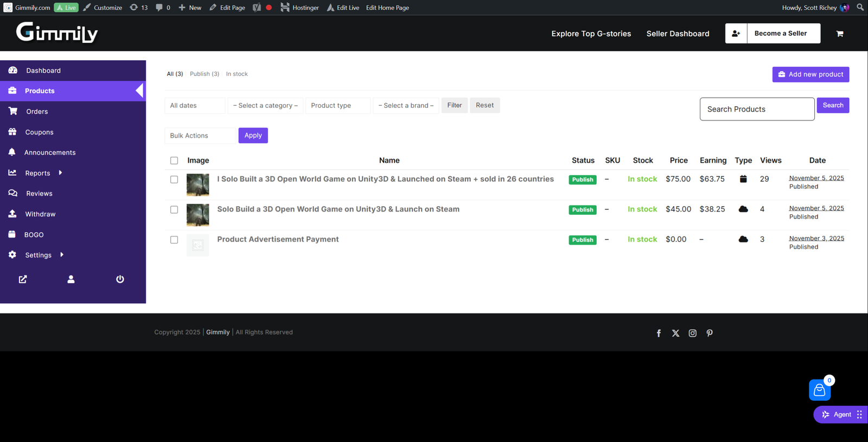Image resolution: width=868 pixels, height=442 pixels.
Task: Open the Instagram footer icon
Action: click(692, 333)
